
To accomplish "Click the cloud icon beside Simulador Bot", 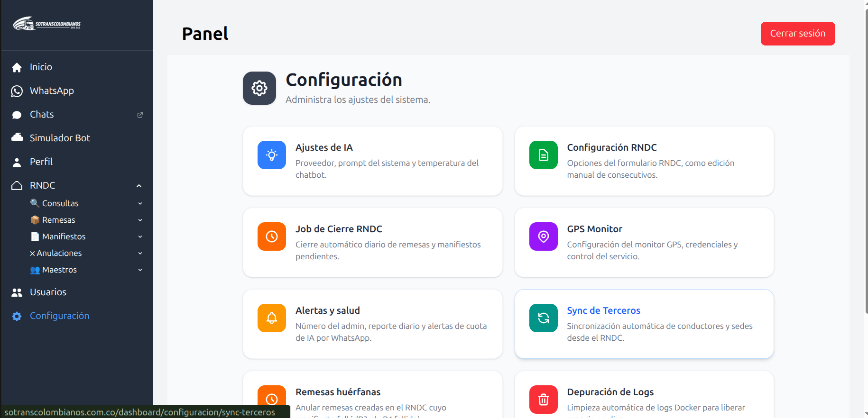I will [17, 137].
